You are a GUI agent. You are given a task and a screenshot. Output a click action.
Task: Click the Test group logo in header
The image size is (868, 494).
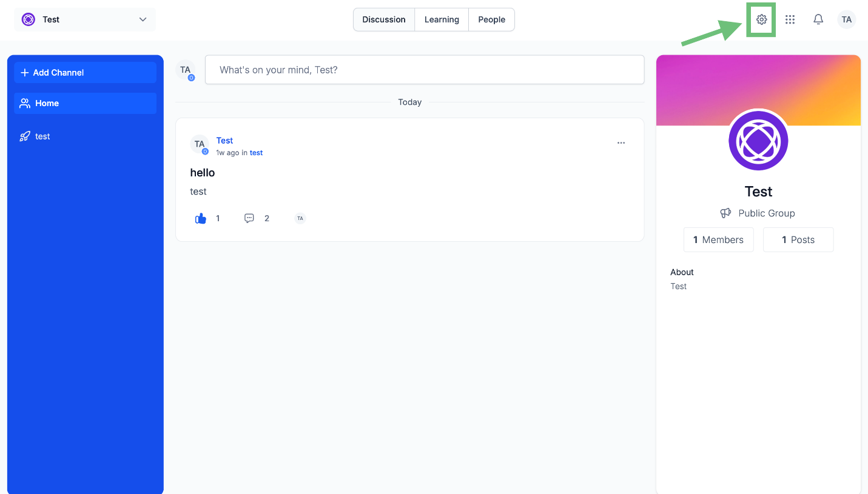pos(29,19)
